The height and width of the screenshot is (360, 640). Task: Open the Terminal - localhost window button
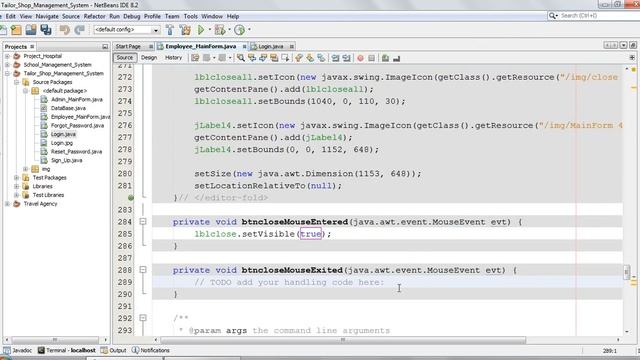(x=67, y=350)
